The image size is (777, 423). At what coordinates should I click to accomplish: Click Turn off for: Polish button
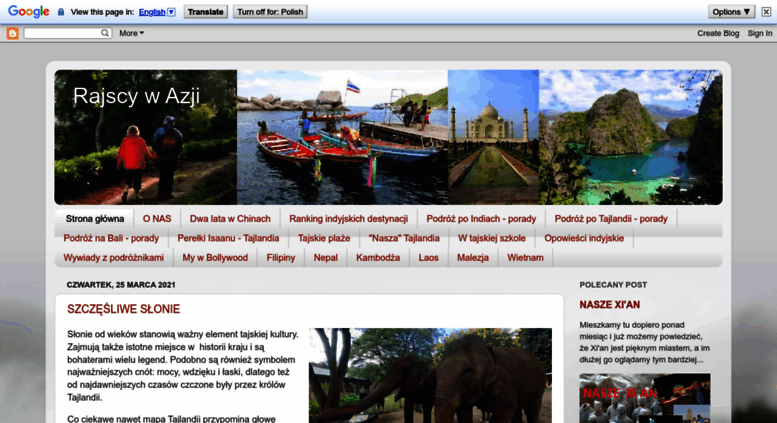click(x=270, y=12)
